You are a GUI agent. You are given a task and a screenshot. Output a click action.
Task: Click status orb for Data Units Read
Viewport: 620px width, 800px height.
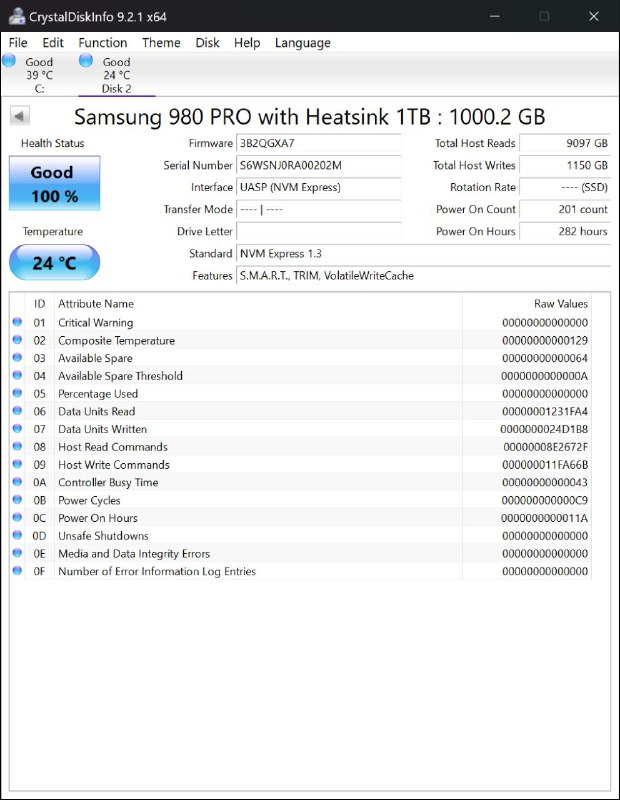pos(17,410)
